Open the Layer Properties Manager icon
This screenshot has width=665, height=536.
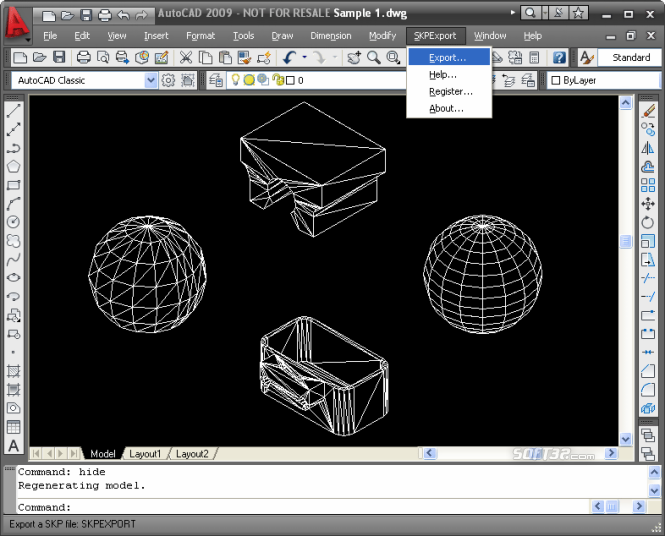point(216,80)
